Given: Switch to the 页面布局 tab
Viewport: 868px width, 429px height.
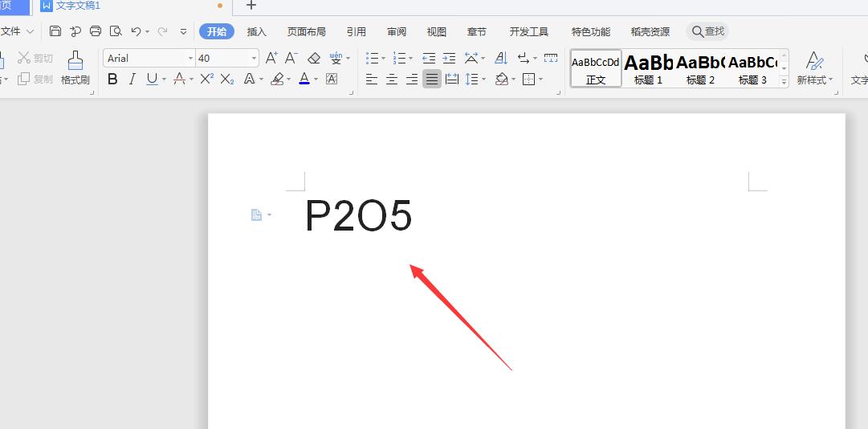Looking at the screenshot, I should coord(306,31).
